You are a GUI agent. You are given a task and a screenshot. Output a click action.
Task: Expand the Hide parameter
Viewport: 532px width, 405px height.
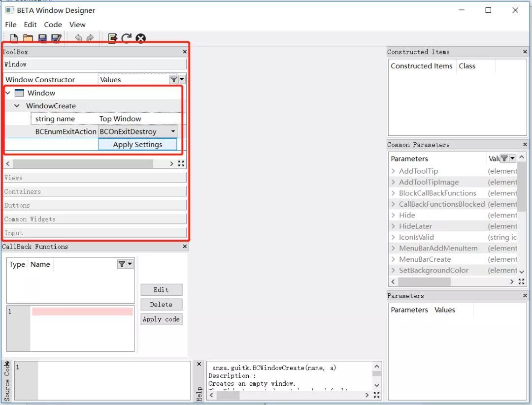(393, 215)
